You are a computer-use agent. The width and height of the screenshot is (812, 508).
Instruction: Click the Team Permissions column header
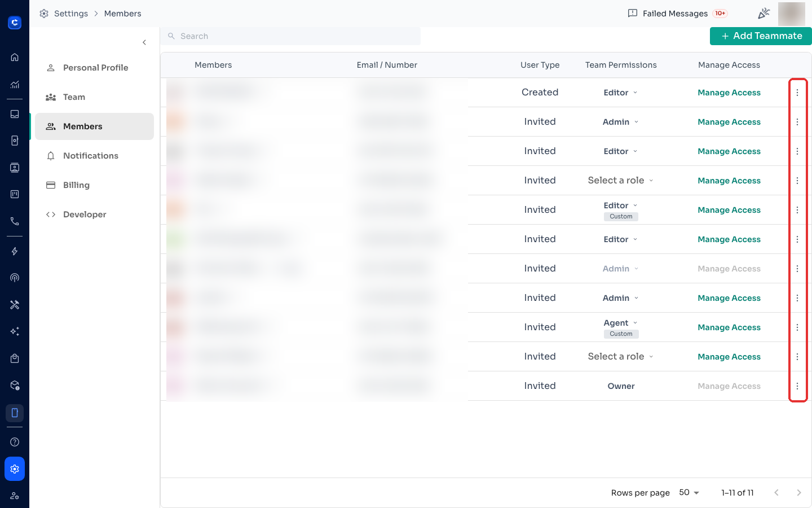tap(621, 65)
